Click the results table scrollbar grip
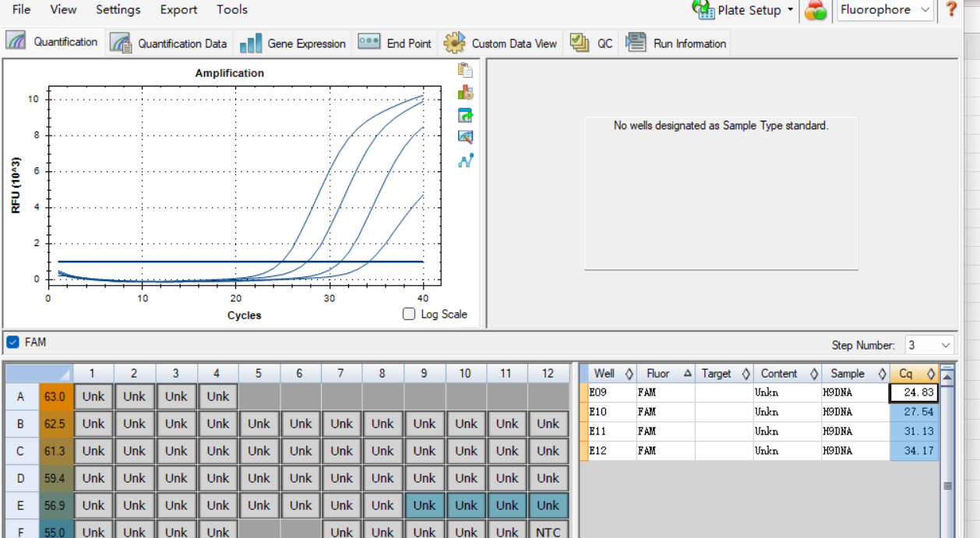The height and width of the screenshot is (538, 980). coord(947,485)
